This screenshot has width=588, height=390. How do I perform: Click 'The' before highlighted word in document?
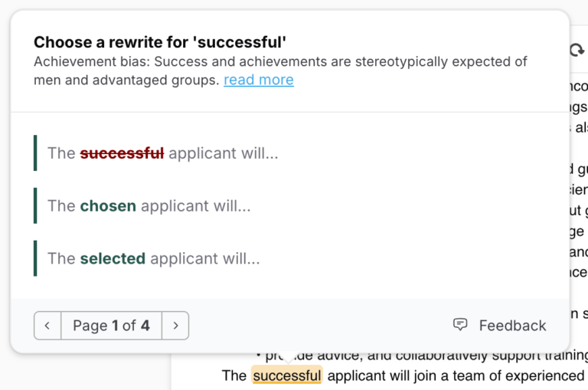234,375
